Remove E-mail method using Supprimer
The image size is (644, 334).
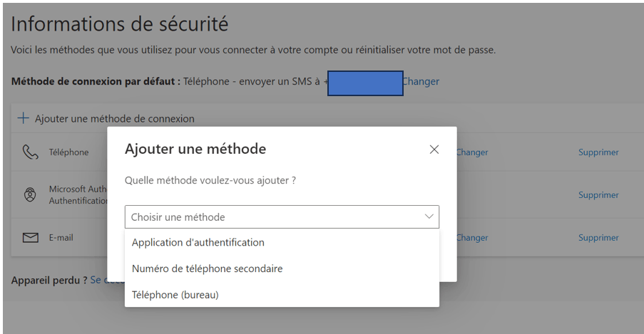(598, 238)
